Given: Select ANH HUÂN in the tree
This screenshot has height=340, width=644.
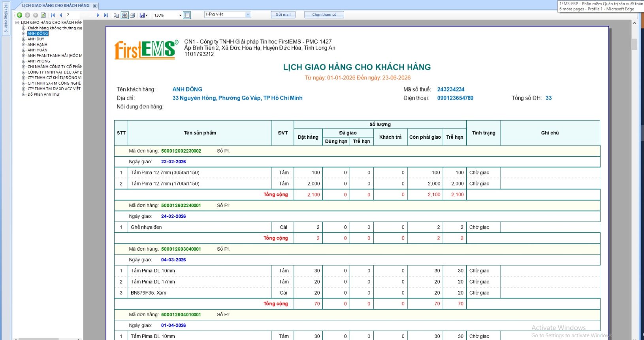Looking at the screenshot, I should coord(38,50).
